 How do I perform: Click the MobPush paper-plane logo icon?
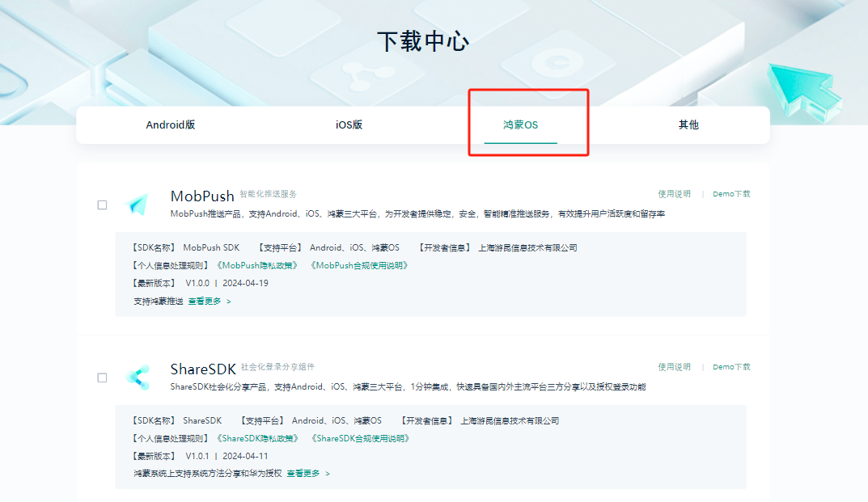coord(138,202)
